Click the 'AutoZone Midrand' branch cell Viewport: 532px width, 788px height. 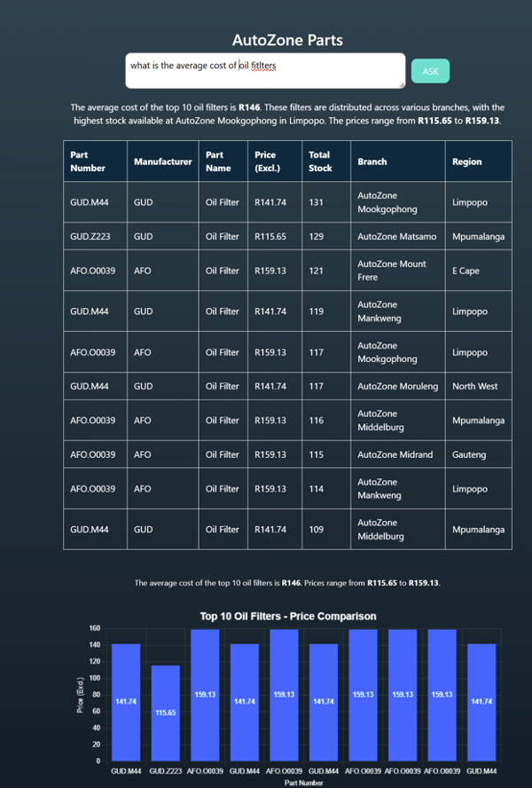pos(398,454)
